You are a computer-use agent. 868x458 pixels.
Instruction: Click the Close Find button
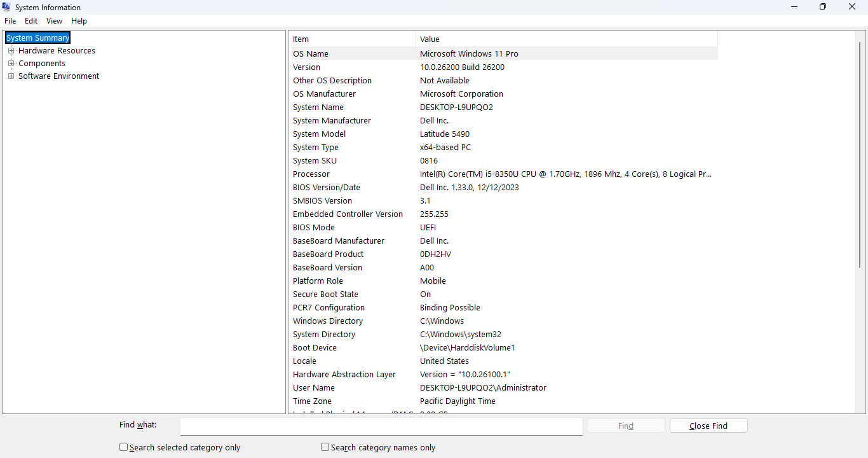(709, 426)
